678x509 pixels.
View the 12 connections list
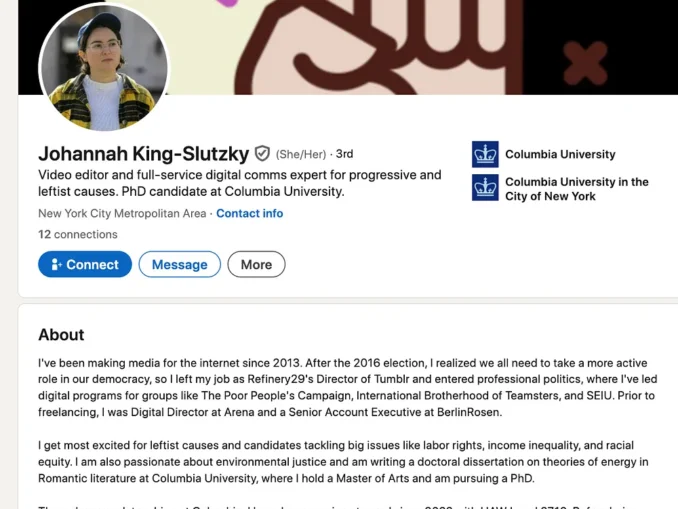[77, 234]
